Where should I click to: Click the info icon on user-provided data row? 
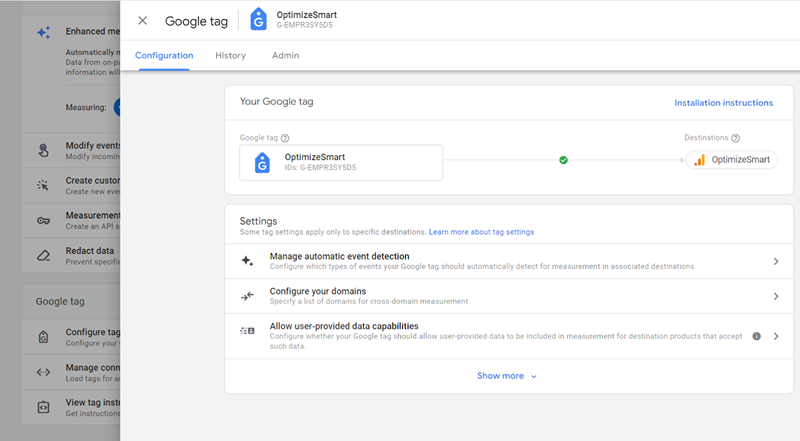coord(757,336)
